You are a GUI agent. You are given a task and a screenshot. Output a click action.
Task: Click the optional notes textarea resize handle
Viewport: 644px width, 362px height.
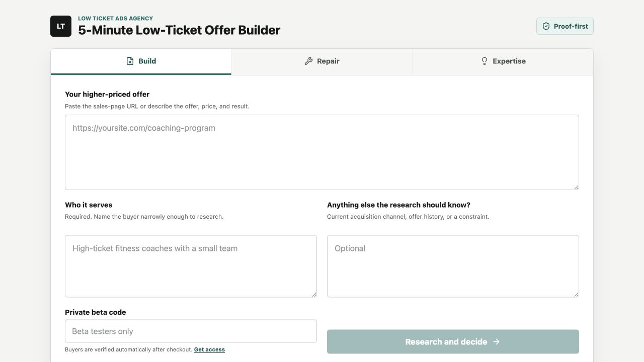[x=576, y=294]
